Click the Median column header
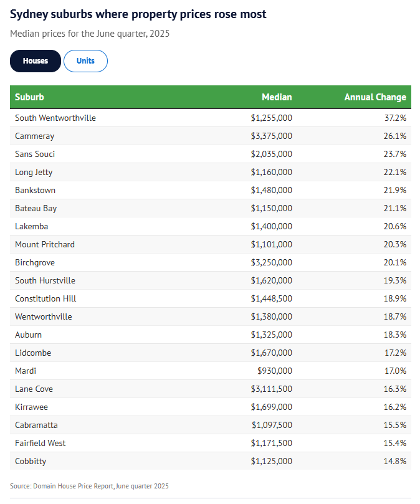Viewport: 420px width, 504px height. [276, 97]
